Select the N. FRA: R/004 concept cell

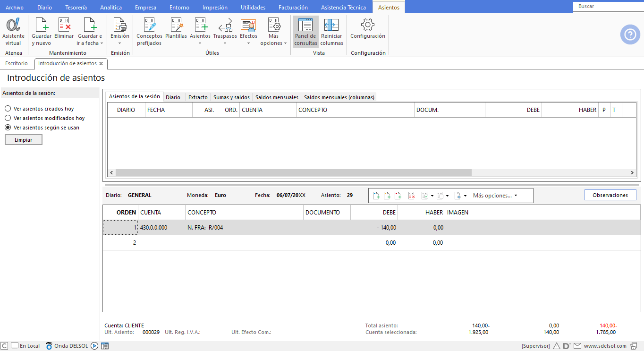pos(244,228)
